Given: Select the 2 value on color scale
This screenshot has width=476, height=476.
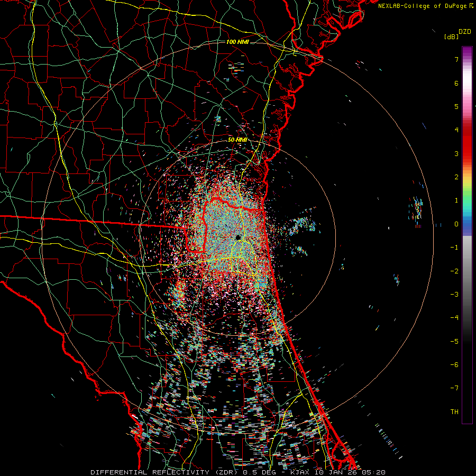Looking at the screenshot, I should 456,177.
